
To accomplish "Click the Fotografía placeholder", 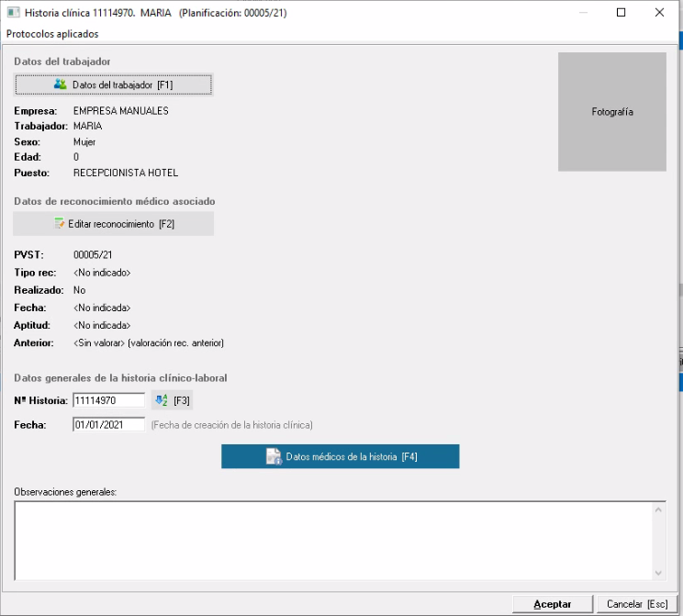I will (612, 112).
